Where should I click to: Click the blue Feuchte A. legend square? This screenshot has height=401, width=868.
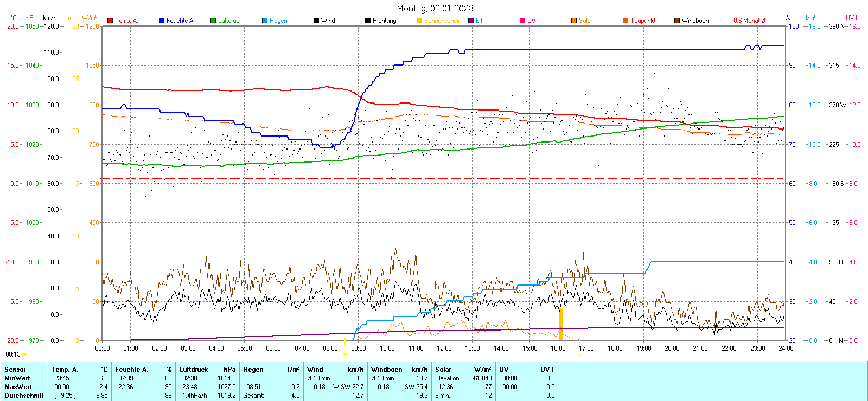click(x=162, y=21)
